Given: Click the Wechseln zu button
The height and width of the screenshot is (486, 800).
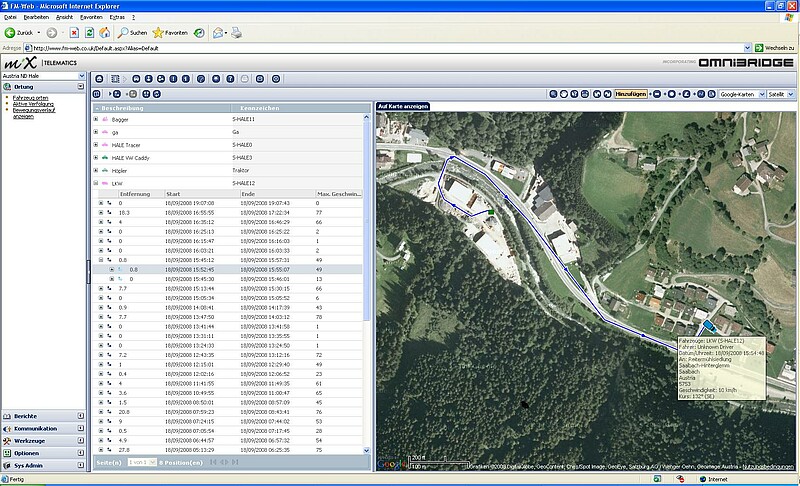Looking at the screenshot, I should tap(775, 48).
